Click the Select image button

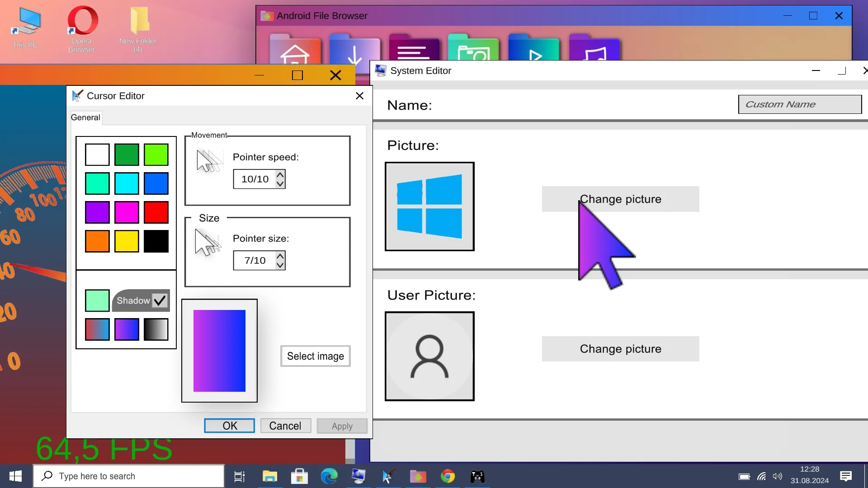(315, 356)
